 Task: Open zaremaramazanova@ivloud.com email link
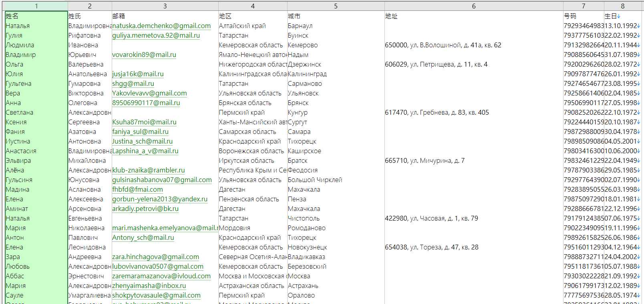click(161, 276)
